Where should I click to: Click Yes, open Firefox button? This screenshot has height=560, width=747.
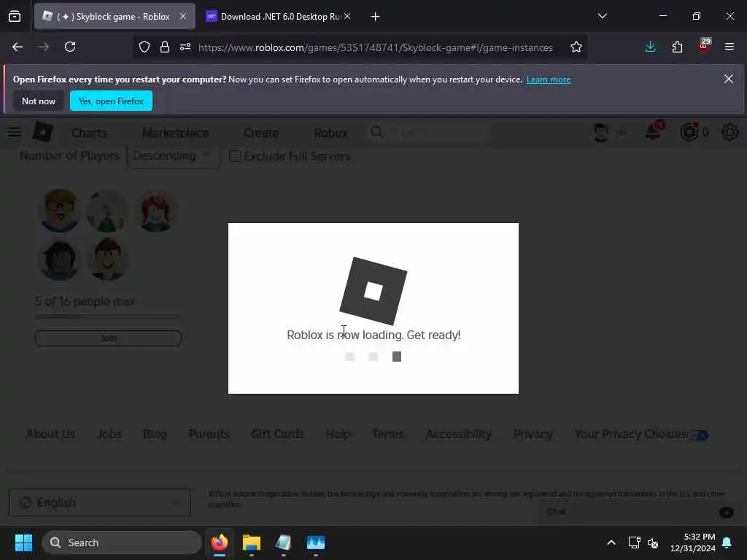tap(111, 101)
